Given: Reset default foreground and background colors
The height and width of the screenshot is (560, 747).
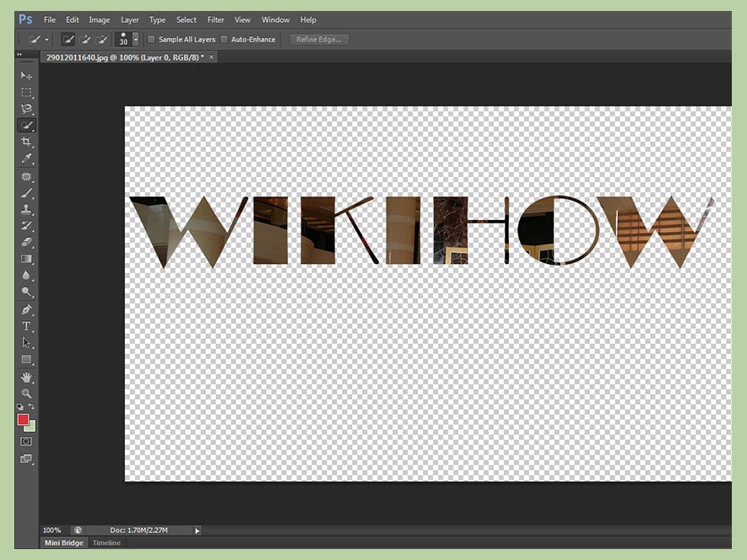Looking at the screenshot, I should click(x=20, y=407).
